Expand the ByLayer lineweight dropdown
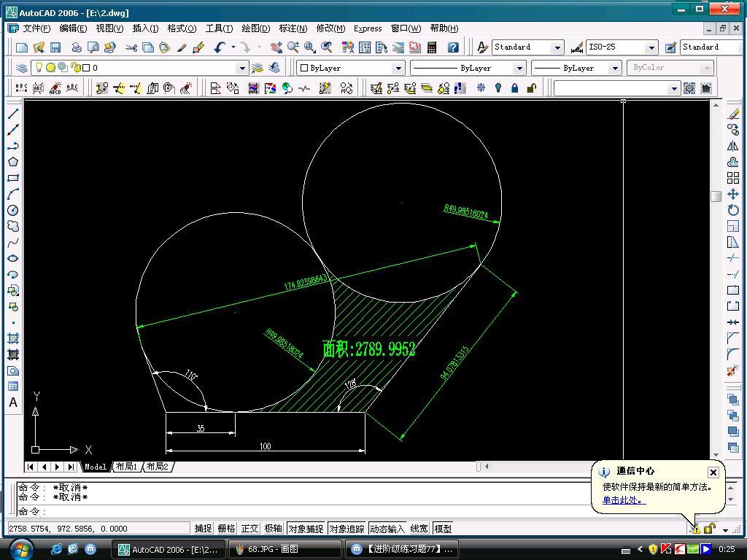The height and width of the screenshot is (560, 747). (x=615, y=68)
